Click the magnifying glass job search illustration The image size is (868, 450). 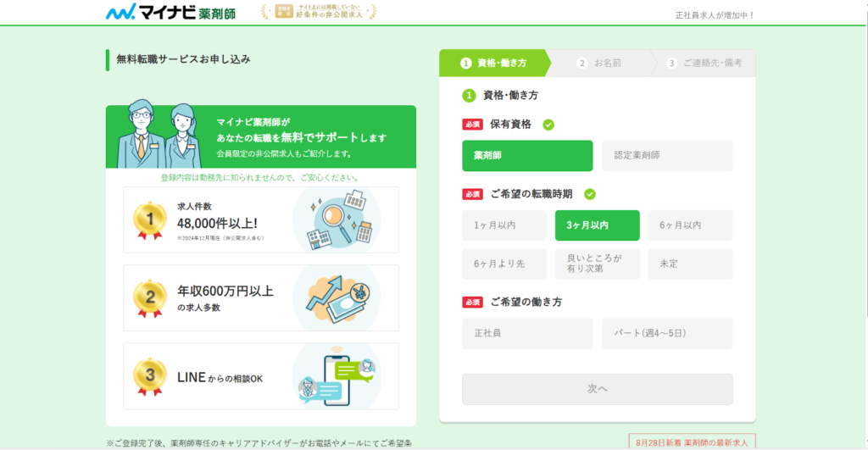336,219
